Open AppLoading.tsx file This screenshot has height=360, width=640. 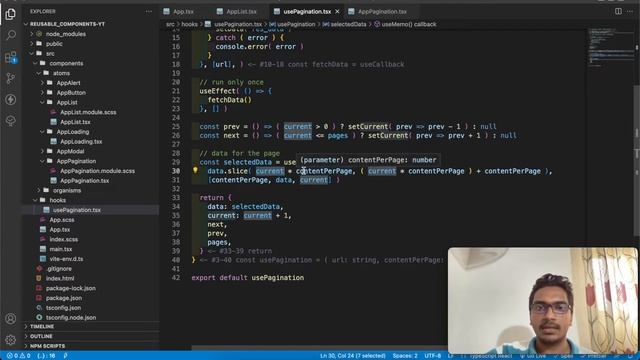click(x=81, y=142)
